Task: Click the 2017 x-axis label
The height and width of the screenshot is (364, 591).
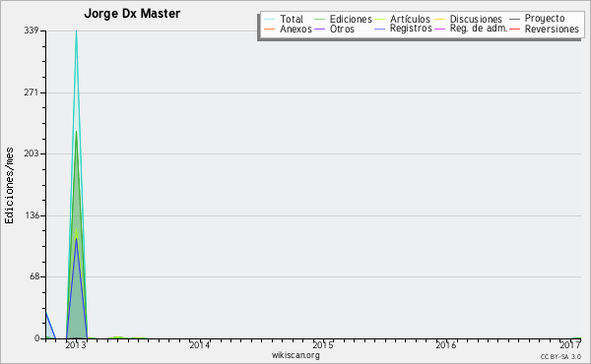Action: (570, 345)
